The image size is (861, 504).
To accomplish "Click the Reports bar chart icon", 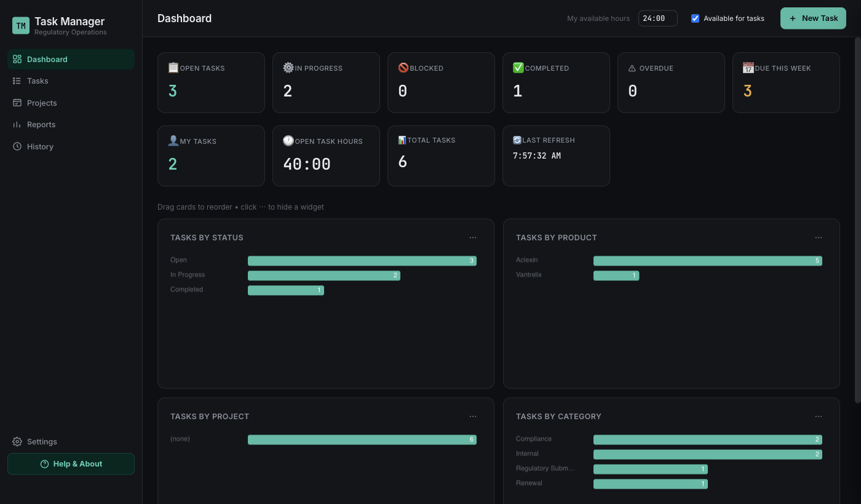I will (x=17, y=124).
